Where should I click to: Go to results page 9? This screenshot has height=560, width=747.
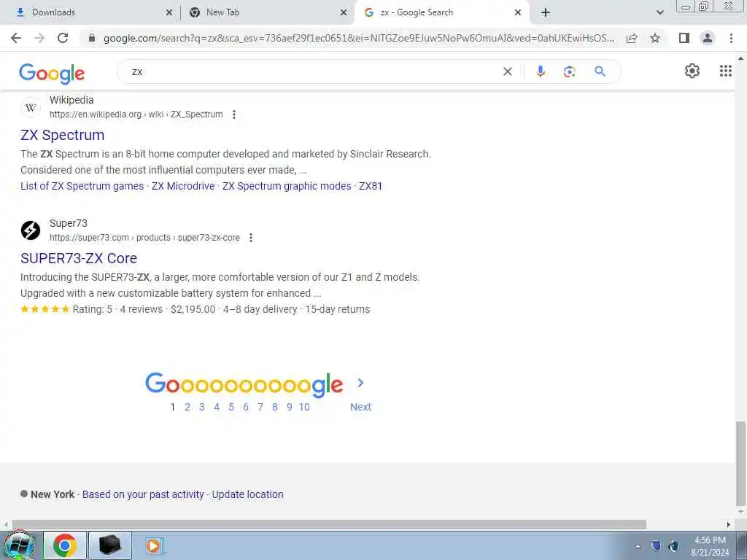point(289,407)
